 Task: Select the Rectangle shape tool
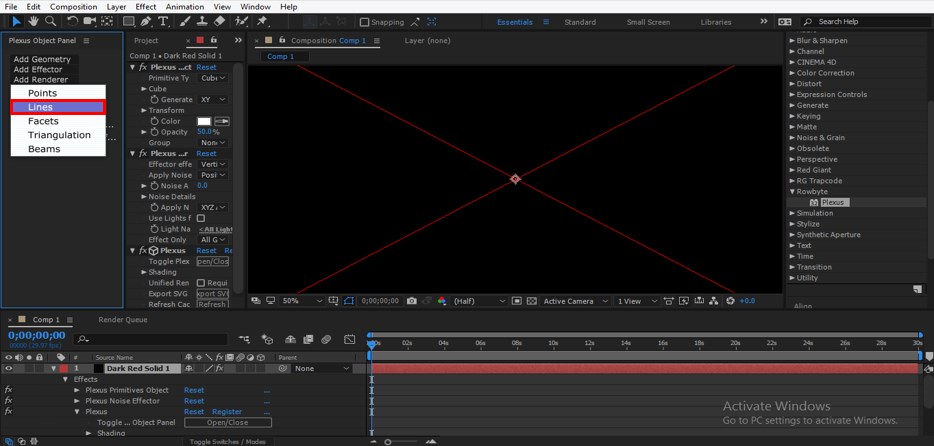click(x=129, y=21)
